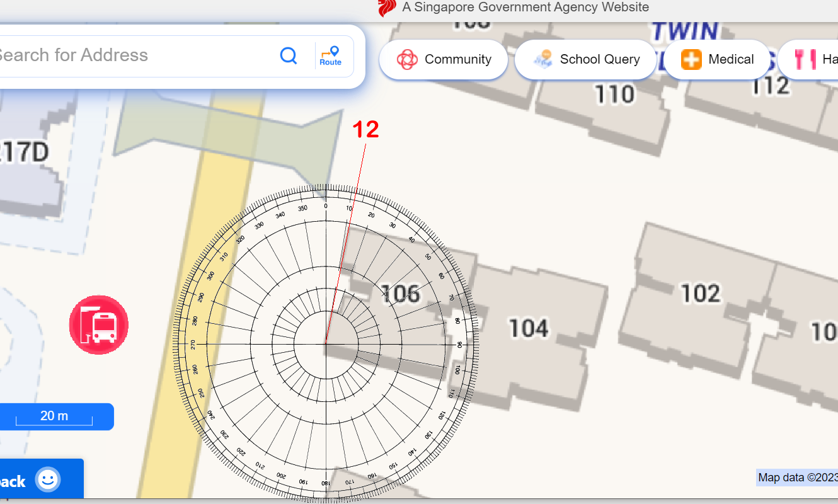Pick building 110 on the map
This screenshot has width=838, height=504.
tap(614, 95)
